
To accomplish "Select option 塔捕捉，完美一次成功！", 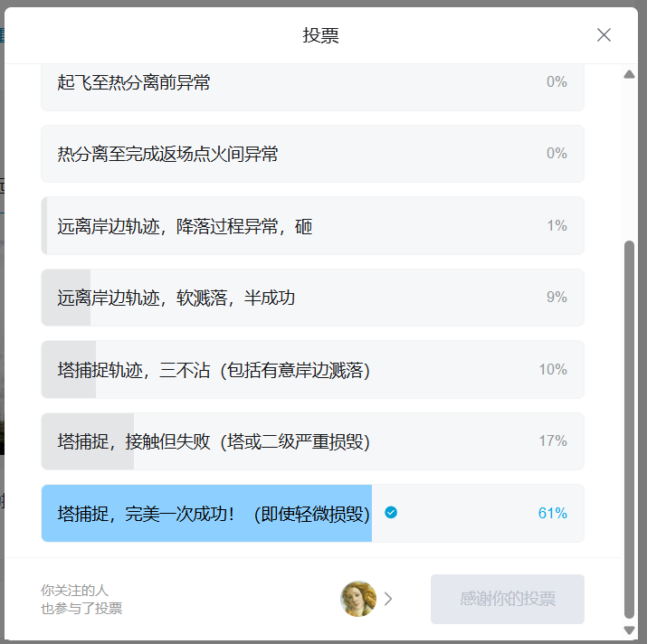I will 312,513.
